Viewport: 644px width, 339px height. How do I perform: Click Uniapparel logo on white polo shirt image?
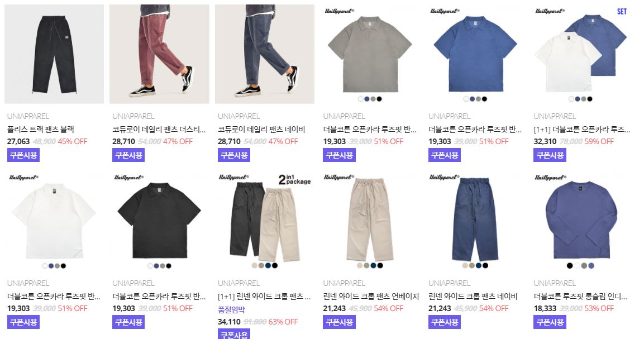(x=24, y=178)
